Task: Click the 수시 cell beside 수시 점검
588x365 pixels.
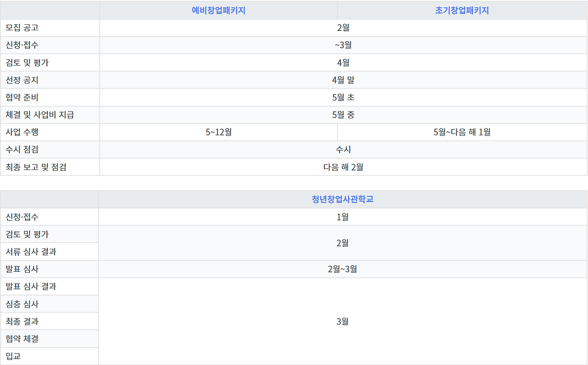Action: coord(343,149)
